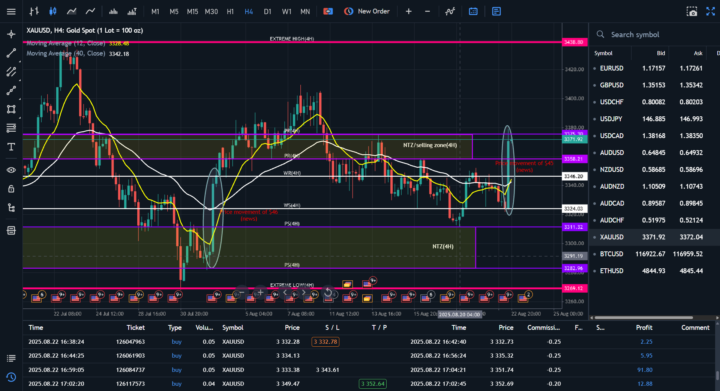Screen dimensions: 720x391
Task: Step chart right with overlay arrow
Action: coord(304,292)
